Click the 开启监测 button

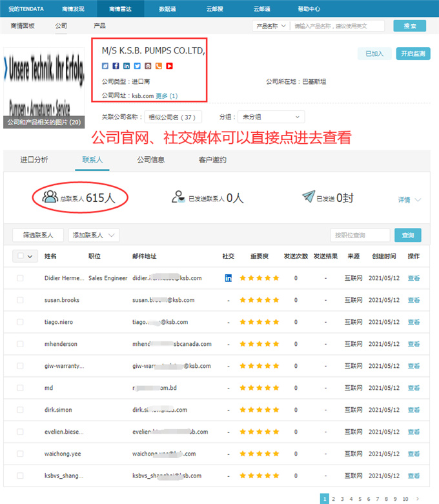coord(413,54)
